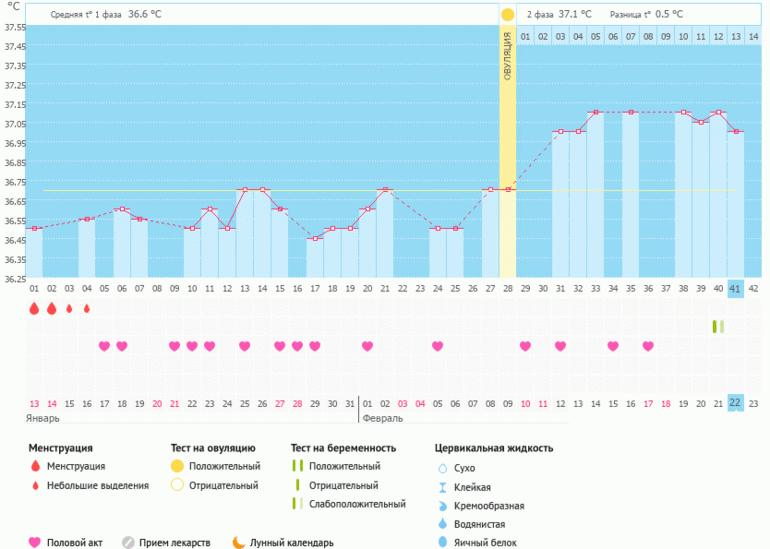Click the Небольшие выделения small drop icon

[34, 485]
